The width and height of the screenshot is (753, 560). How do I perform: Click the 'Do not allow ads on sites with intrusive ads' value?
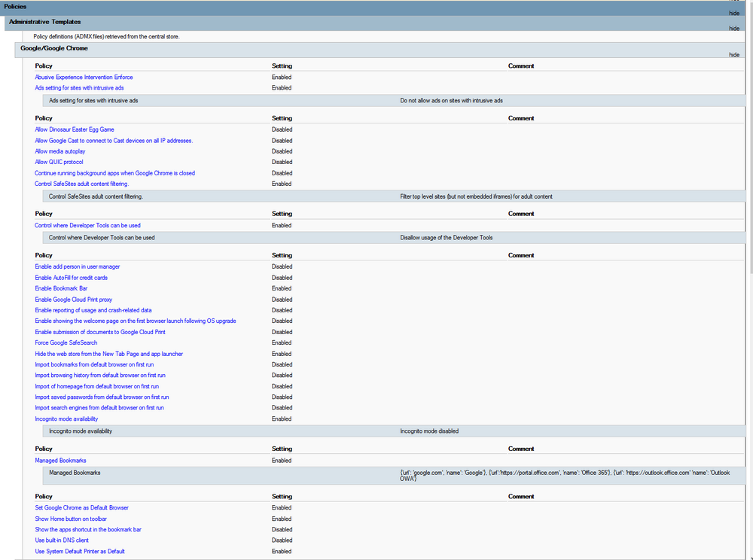click(x=451, y=100)
